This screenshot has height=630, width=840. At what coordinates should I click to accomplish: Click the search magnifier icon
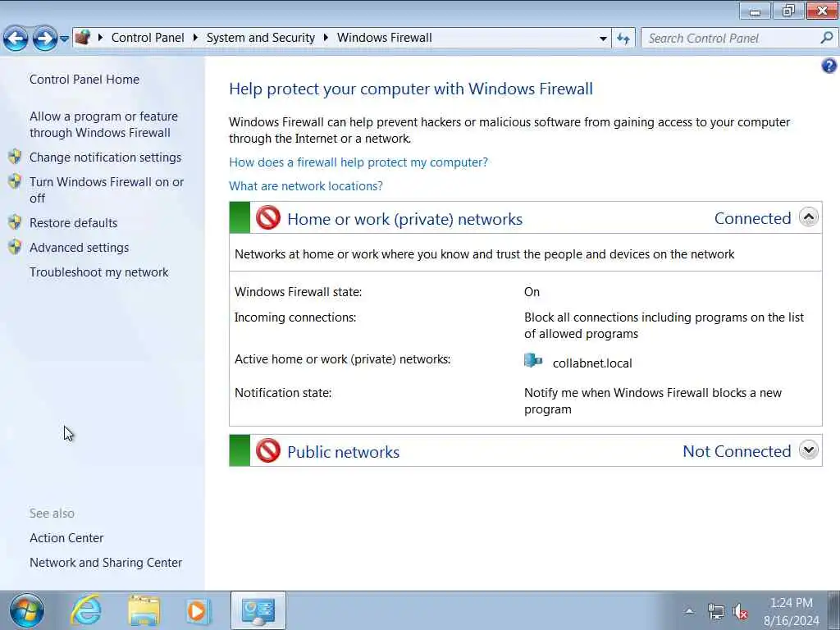pos(827,38)
